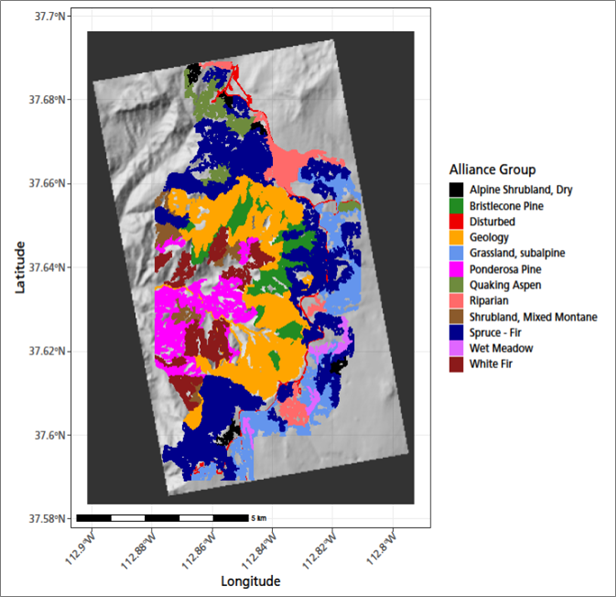
Task: Click the 'Spruce - Fir' legend label
Action: click(495, 333)
